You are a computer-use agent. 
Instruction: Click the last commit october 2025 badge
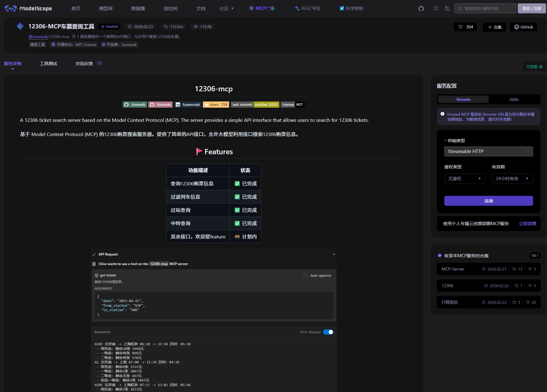pos(255,105)
